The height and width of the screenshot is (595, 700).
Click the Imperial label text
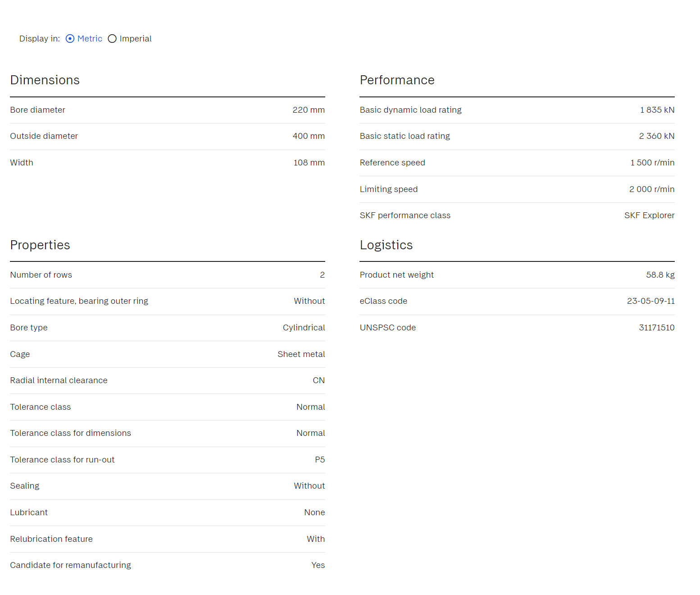(x=135, y=39)
